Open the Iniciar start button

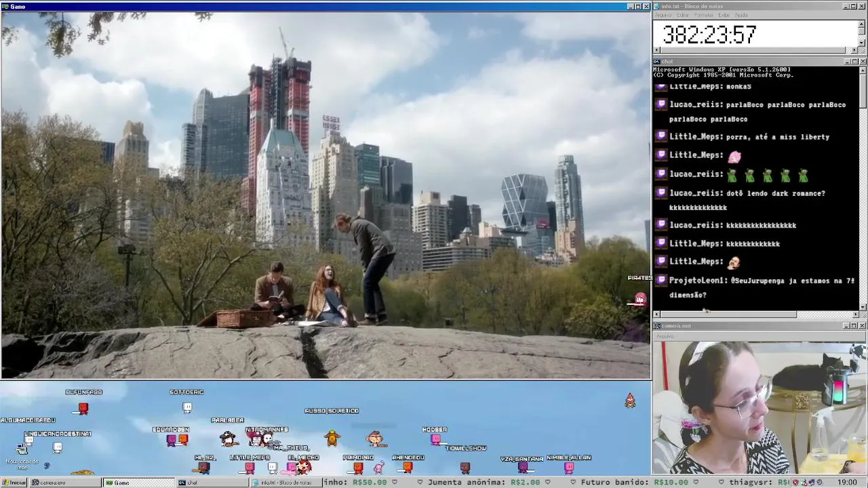(14, 483)
